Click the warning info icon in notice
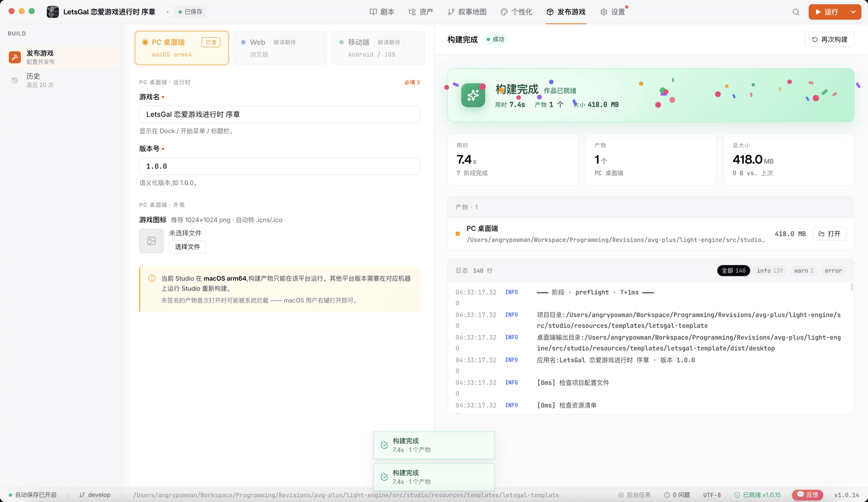The image size is (868, 502). point(152,278)
